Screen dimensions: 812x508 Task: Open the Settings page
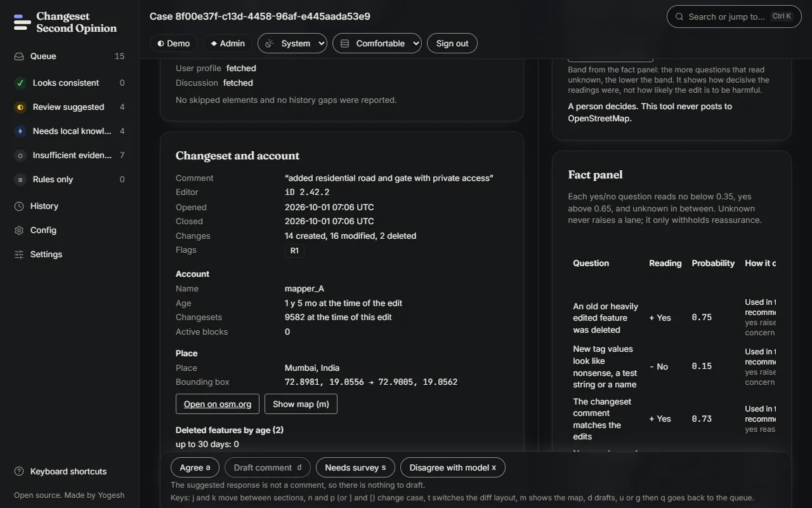pos(70,255)
